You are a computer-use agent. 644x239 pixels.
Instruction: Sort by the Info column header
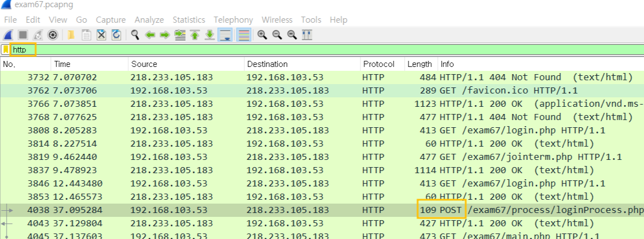coord(541,64)
